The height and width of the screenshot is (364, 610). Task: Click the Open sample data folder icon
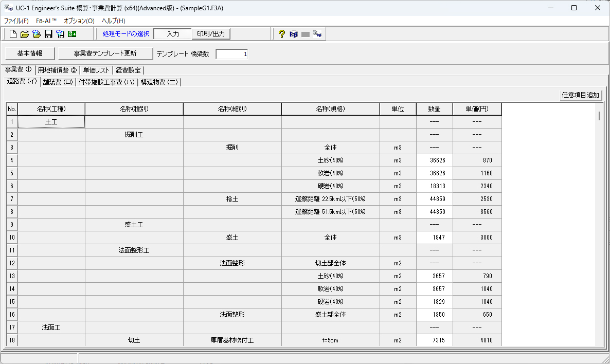point(36,34)
